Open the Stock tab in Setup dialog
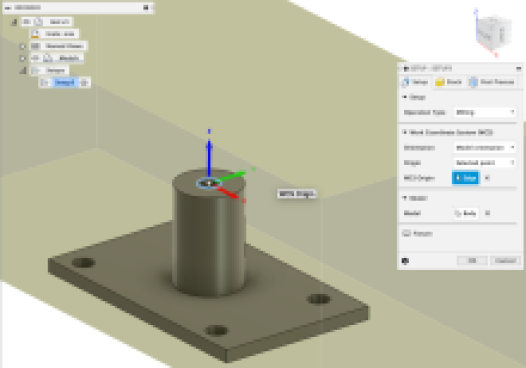The height and width of the screenshot is (368, 526). point(449,82)
